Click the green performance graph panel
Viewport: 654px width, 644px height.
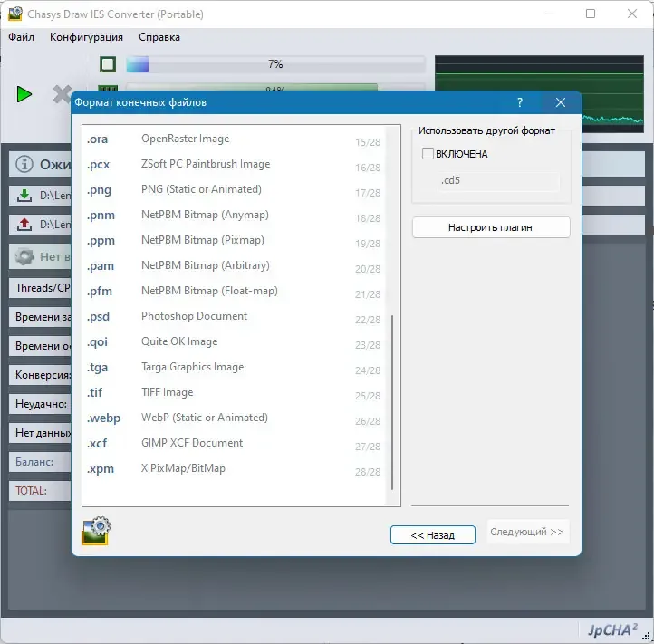tap(539, 93)
